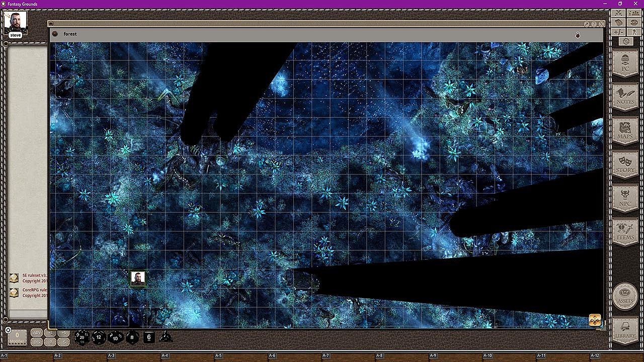Toggle the -5 modifier button
Image resolution: width=644 pixels, height=362 pixels.
click(63, 342)
